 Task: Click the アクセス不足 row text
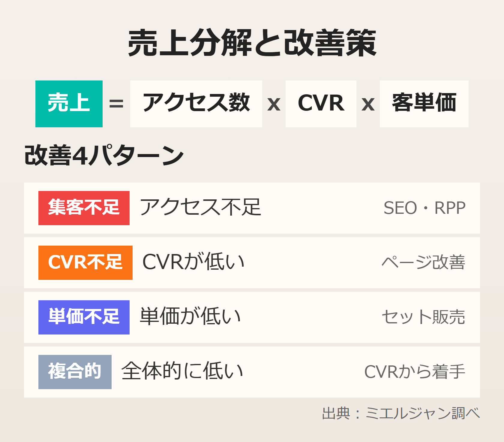coord(200,207)
